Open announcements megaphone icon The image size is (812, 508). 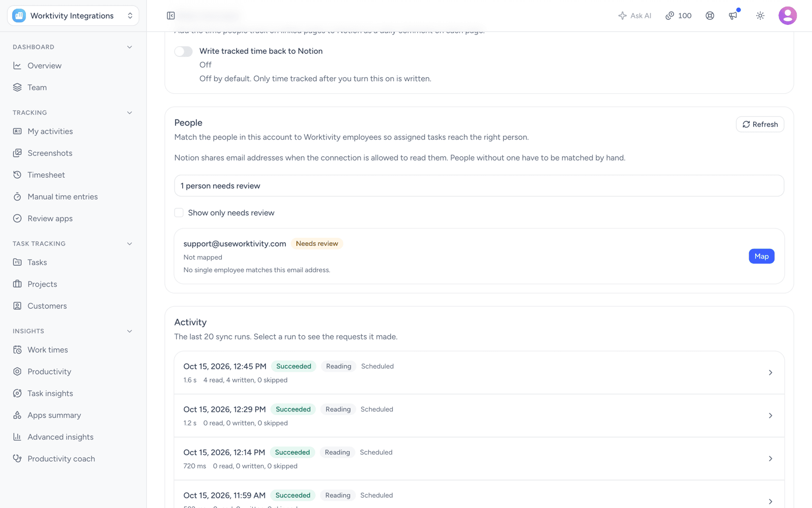click(x=733, y=16)
